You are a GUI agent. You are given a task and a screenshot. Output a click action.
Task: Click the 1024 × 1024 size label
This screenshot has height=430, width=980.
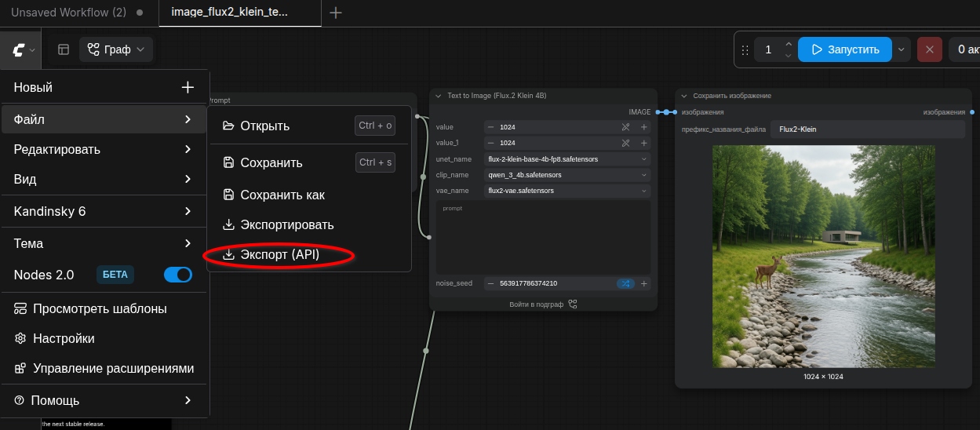click(x=823, y=377)
